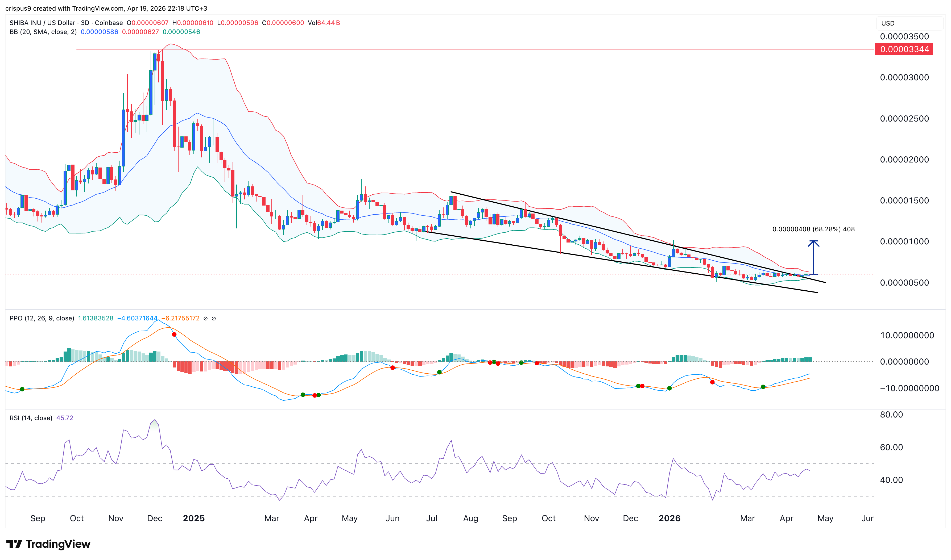This screenshot has height=560, width=951.
Task: Click the red PPO dot near February 2026
Action: coord(712,382)
